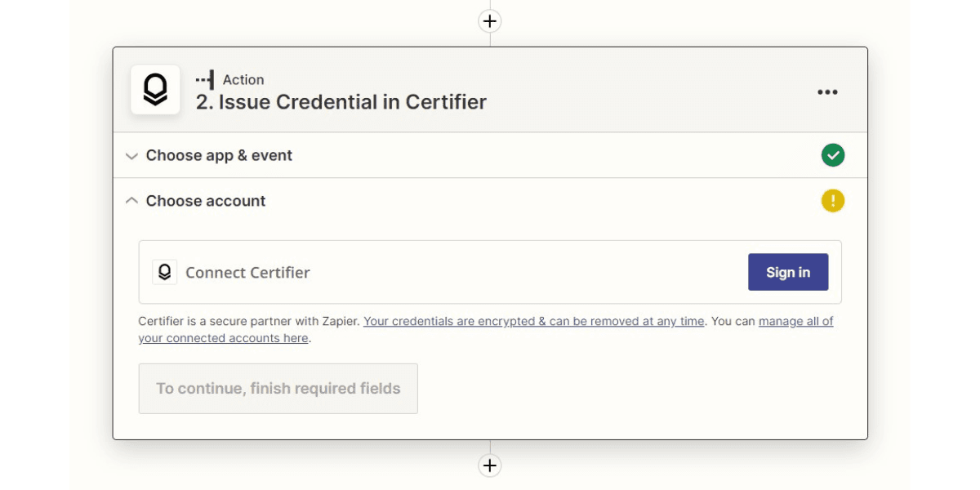
Task: Click the plus icon above the action step
Action: 489,21
